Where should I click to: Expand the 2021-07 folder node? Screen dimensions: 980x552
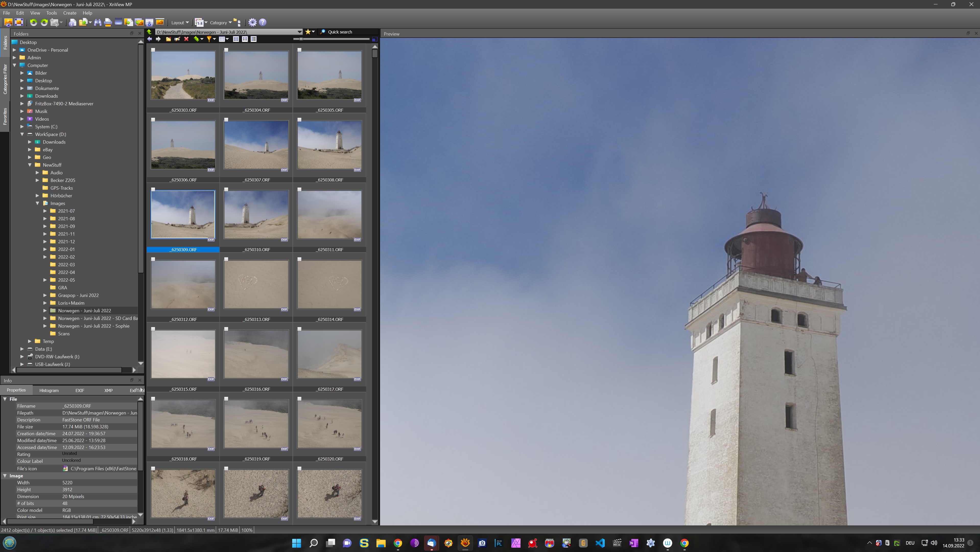(x=45, y=211)
